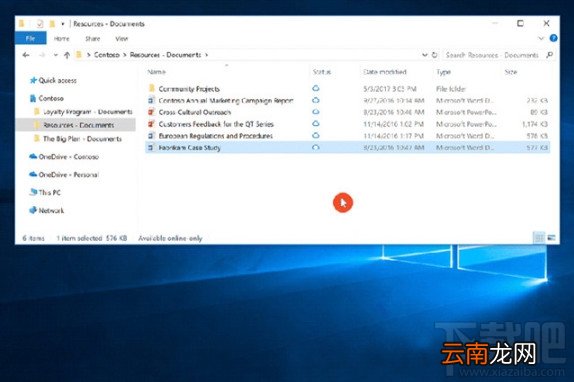This screenshot has height=382, width=574.
Task: Select Quick access in navigation pane
Action: pos(57,80)
